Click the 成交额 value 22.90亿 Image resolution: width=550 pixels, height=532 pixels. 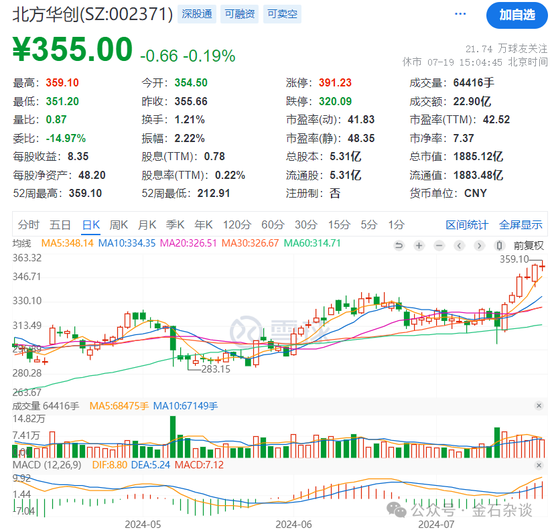(472, 101)
